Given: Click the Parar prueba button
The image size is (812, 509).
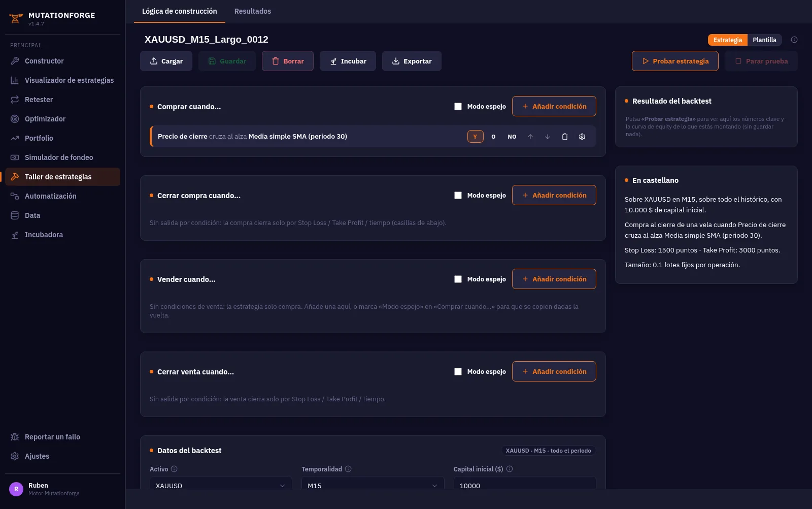Looking at the screenshot, I should [x=761, y=61].
